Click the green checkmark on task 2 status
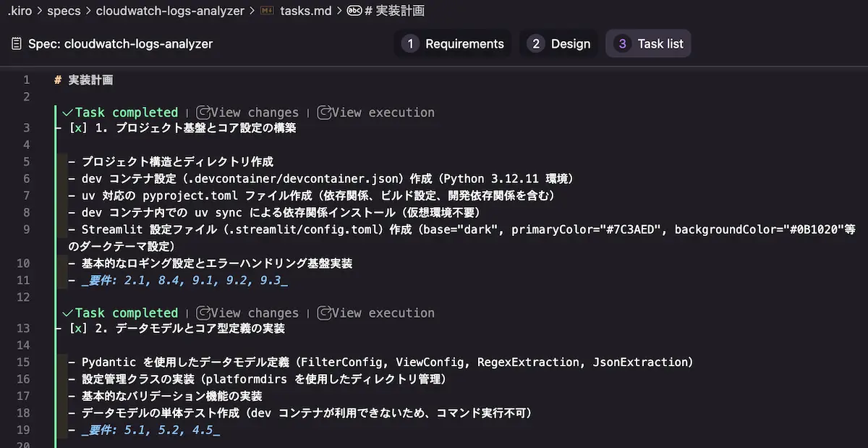 (x=67, y=313)
